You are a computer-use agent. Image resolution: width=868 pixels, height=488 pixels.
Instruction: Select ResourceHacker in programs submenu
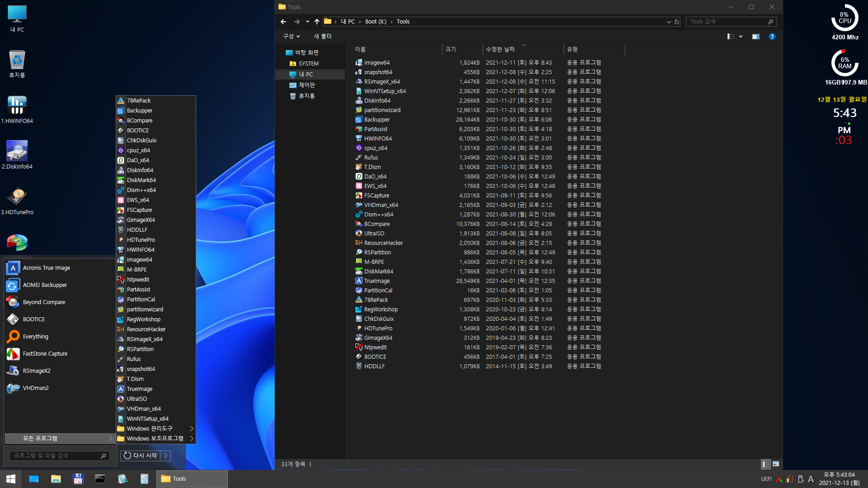point(156,329)
